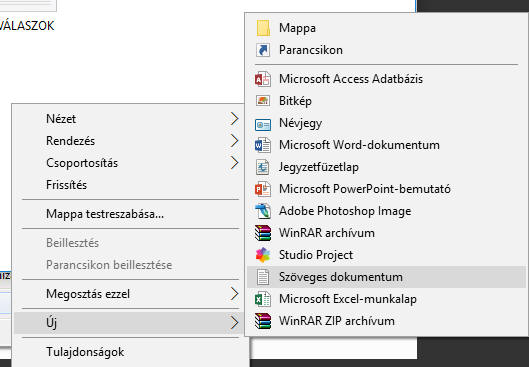This screenshot has width=529, height=367.
Task: Create a Microsoft Excel-munkalap
Action: tap(386, 299)
